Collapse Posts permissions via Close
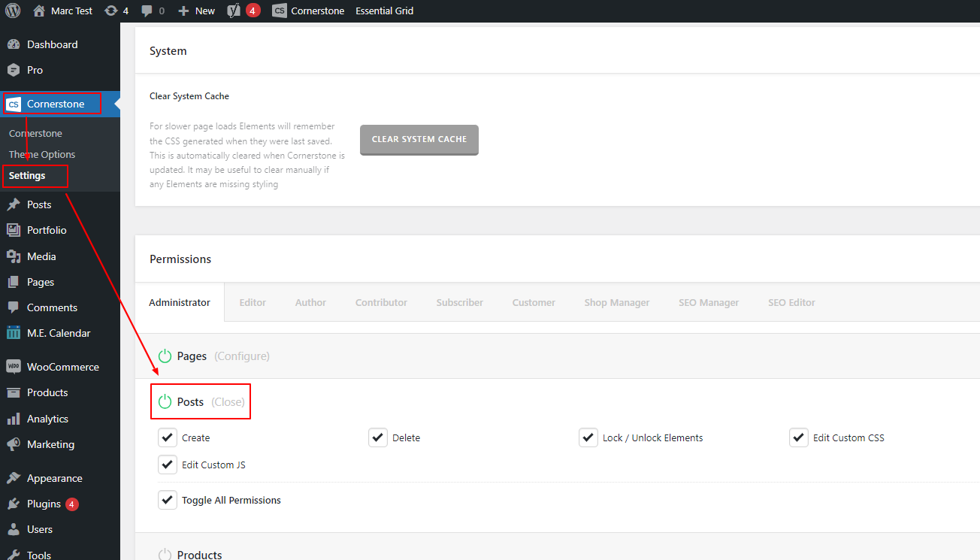Image resolution: width=980 pixels, height=560 pixels. tap(228, 402)
